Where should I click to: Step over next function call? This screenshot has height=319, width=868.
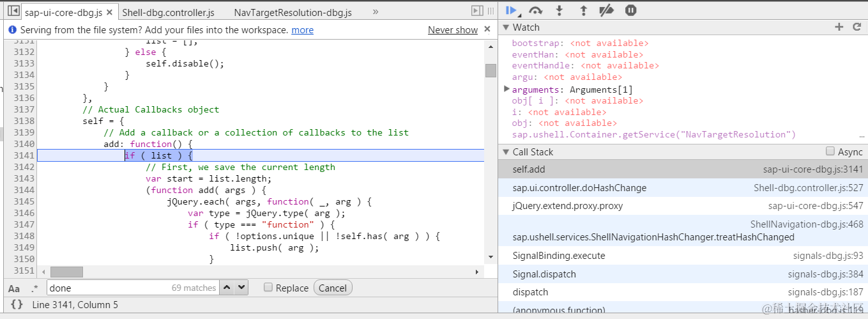(x=535, y=10)
